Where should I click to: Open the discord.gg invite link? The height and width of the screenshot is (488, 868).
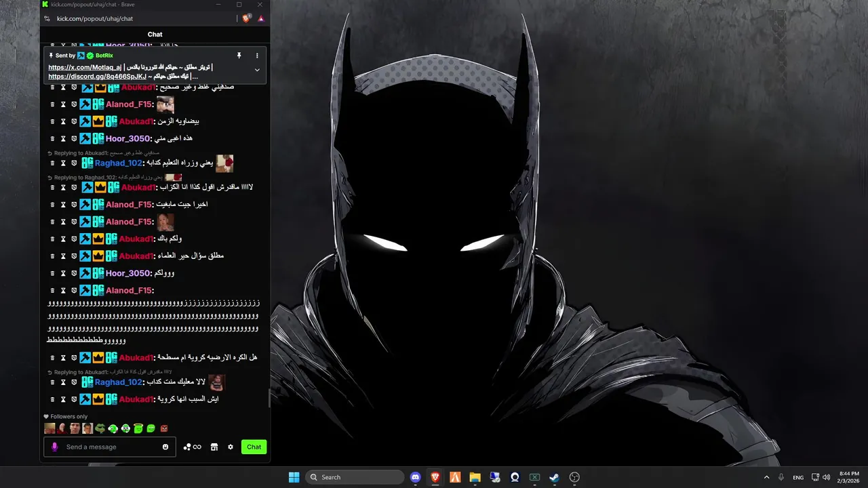tap(97, 77)
